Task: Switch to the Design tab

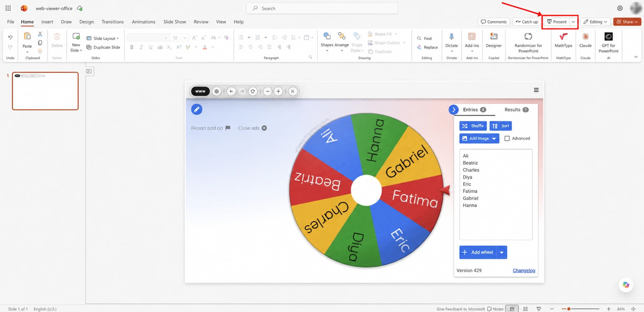Action: point(87,22)
